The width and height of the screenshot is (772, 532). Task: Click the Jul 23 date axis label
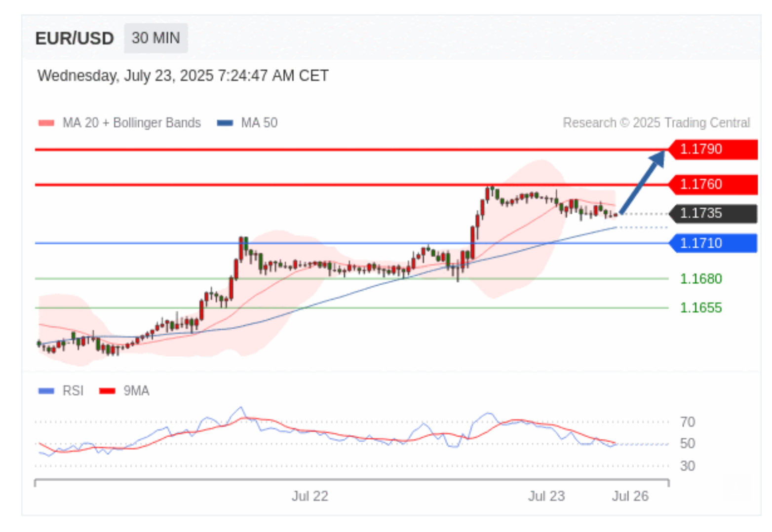pyautogui.click(x=546, y=496)
